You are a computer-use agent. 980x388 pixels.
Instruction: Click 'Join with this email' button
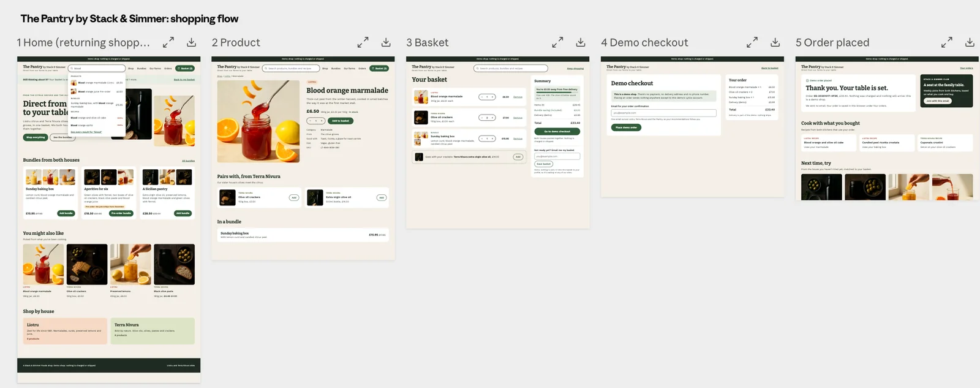click(938, 101)
